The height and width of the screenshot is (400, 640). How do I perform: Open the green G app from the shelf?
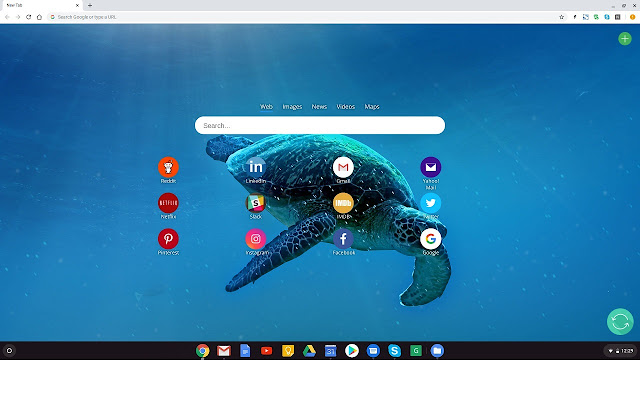click(x=416, y=351)
